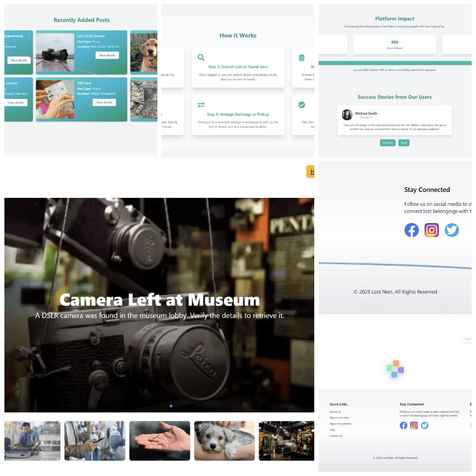Click the exchange arrows icon above Step 5
This screenshot has height=476, width=476.
[x=201, y=105]
